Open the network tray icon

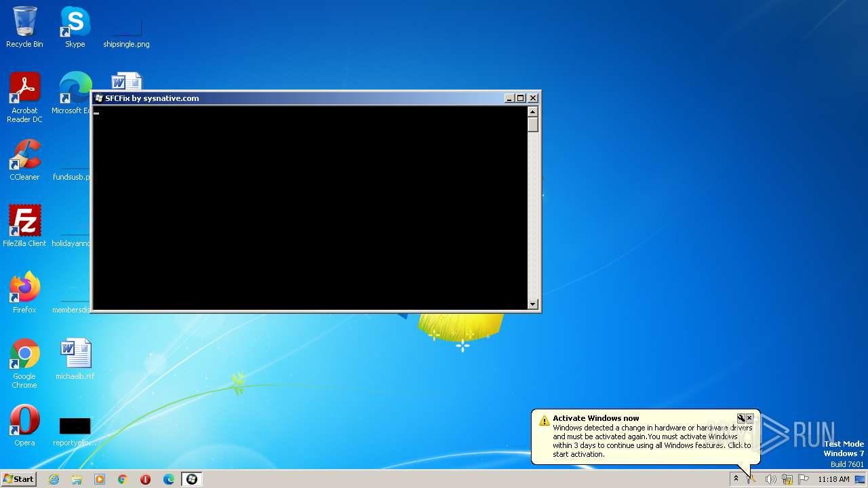coord(787,479)
